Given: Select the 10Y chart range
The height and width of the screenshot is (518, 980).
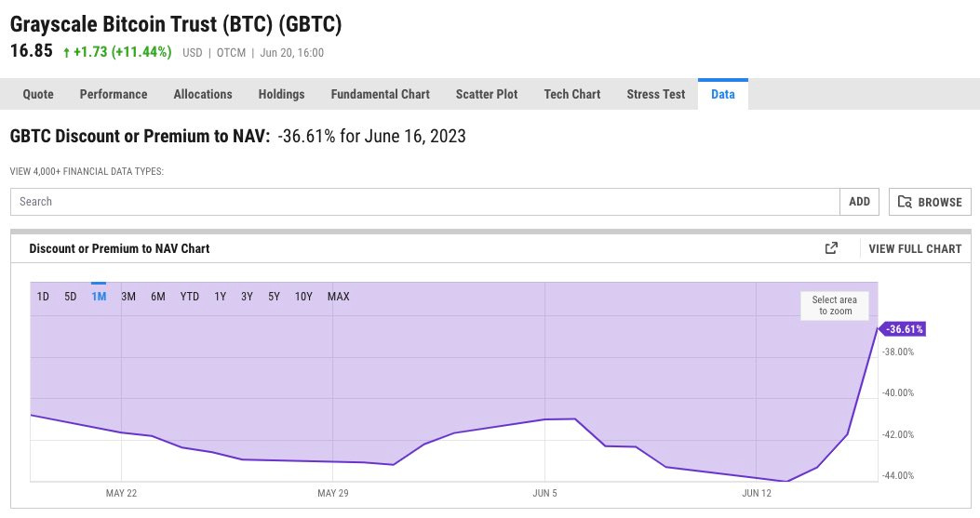Looking at the screenshot, I should pos(303,297).
